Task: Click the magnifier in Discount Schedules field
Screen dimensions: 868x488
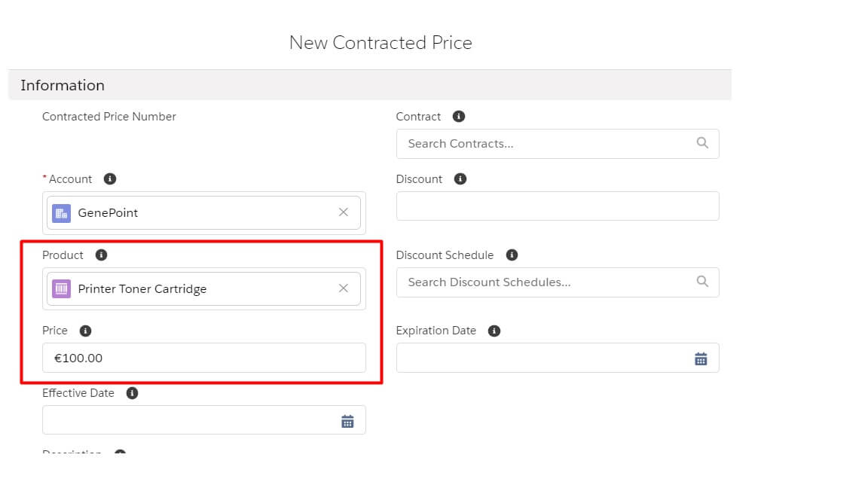Action: point(702,282)
